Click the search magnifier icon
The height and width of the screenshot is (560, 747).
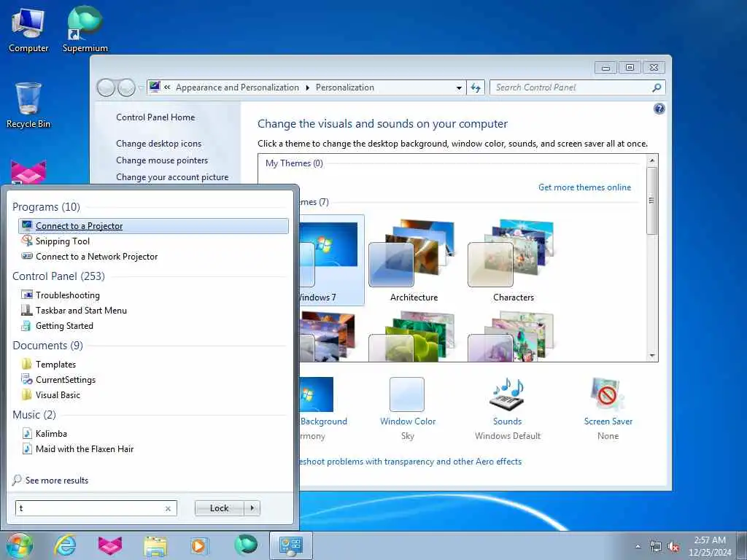[x=657, y=87]
